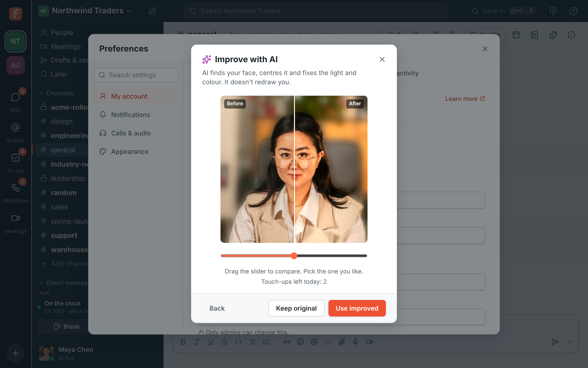The width and height of the screenshot is (588, 368).
Task: Close the Improve with AI dialog
Action: tap(382, 59)
